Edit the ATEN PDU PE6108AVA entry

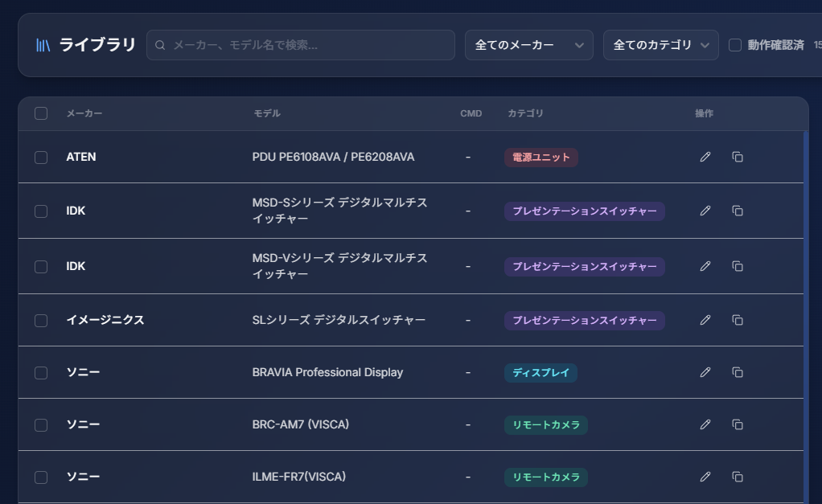[x=705, y=157]
